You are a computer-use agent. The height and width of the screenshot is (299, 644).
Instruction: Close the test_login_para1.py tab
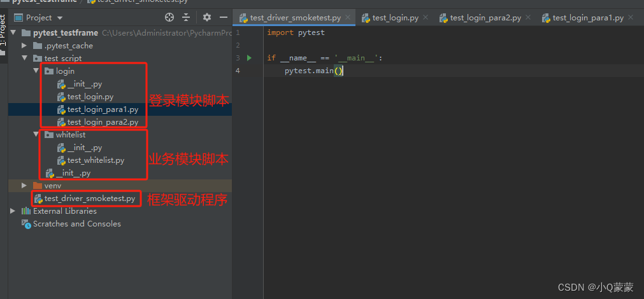630,18
